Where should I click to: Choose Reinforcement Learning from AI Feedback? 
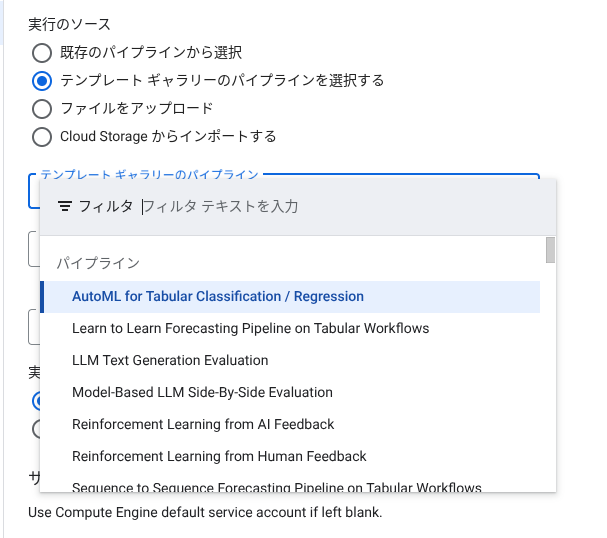point(290,425)
